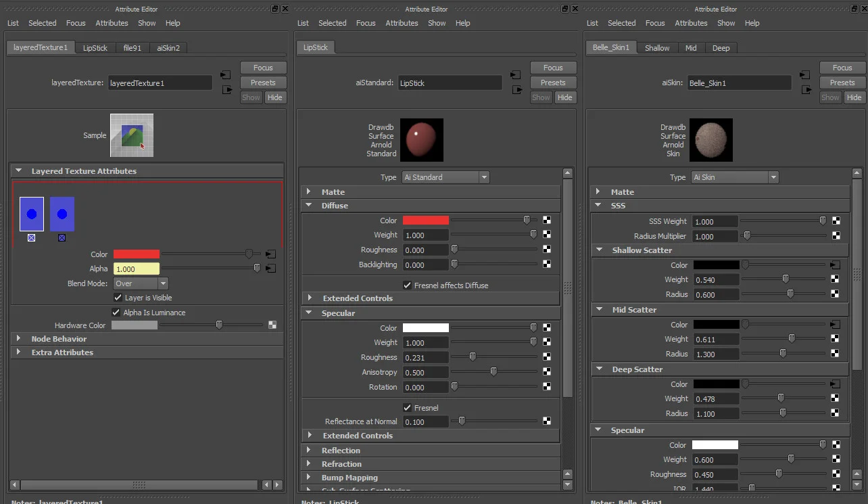Click the Alpha value field 1.000
The width and height of the screenshot is (868, 504).
(137, 269)
